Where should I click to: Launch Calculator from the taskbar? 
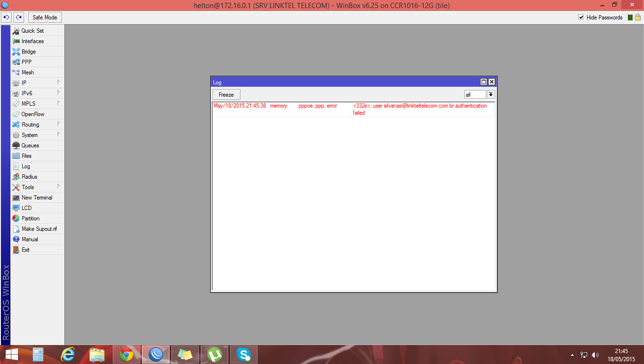(38, 355)
